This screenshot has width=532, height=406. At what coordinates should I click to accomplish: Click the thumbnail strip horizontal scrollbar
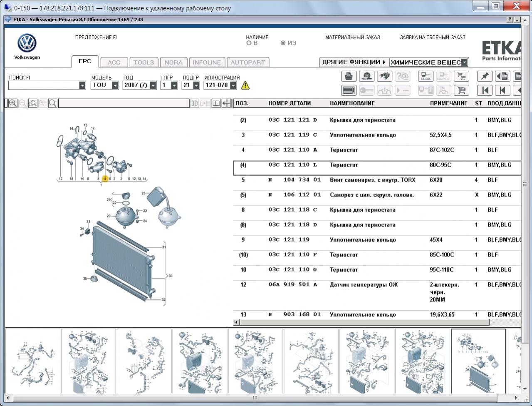point(255,398)
